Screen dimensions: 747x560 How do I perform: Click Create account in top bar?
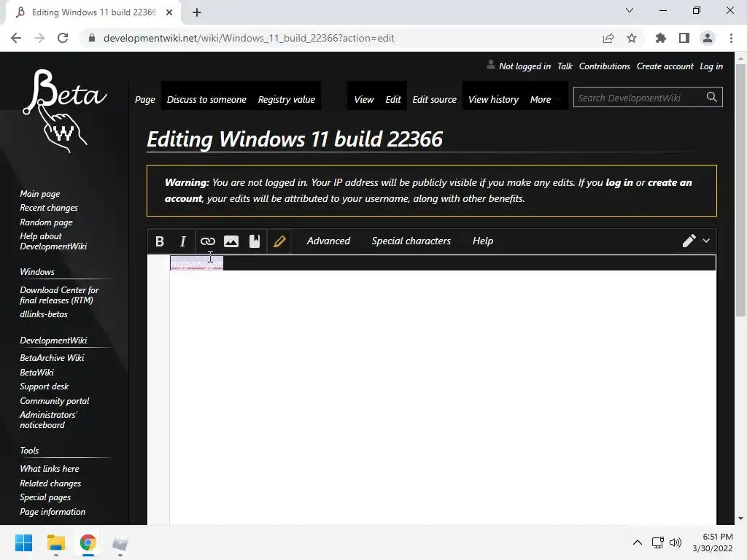pyautogui.click(x=665, y=66)
